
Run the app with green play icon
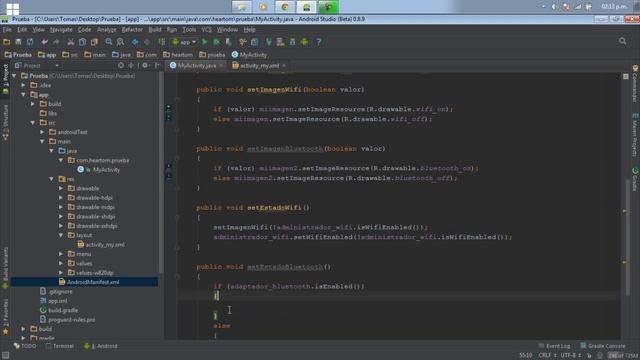tap(205, 42)
